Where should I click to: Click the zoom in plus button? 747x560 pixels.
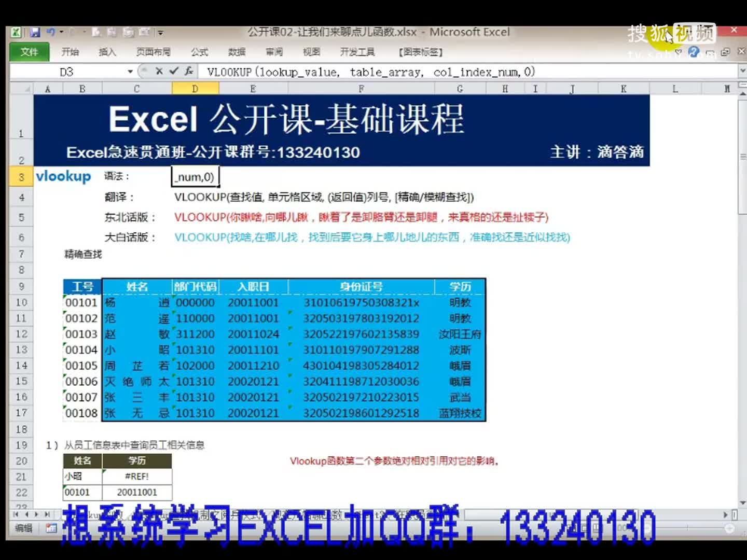click(x=729, y=528)
